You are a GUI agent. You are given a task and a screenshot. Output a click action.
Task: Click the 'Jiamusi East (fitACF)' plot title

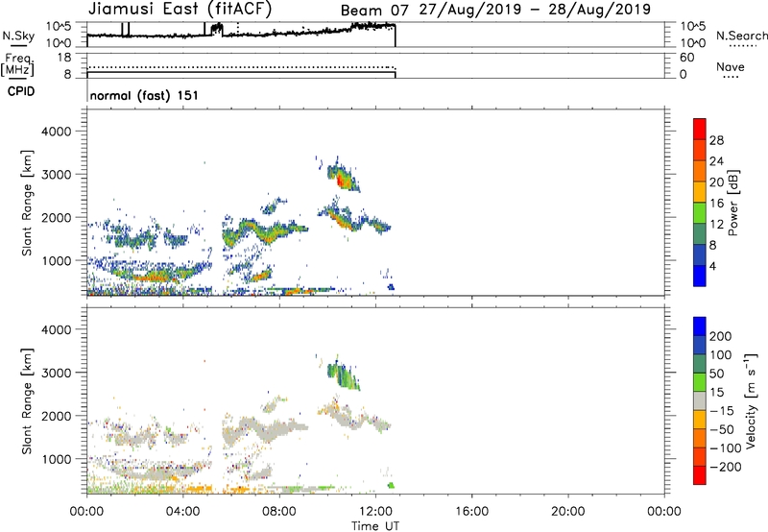(x=180, y=9)
